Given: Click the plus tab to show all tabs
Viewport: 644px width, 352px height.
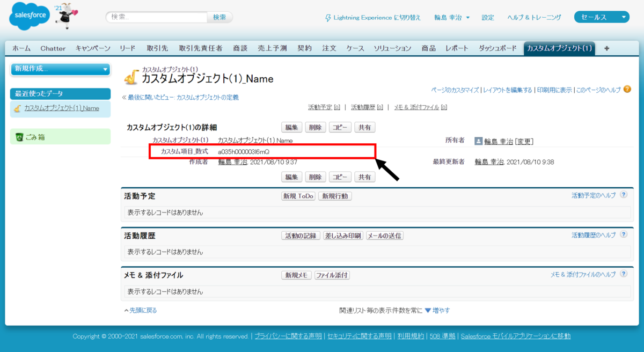Looking at the screenshot, I should point(607,48).
